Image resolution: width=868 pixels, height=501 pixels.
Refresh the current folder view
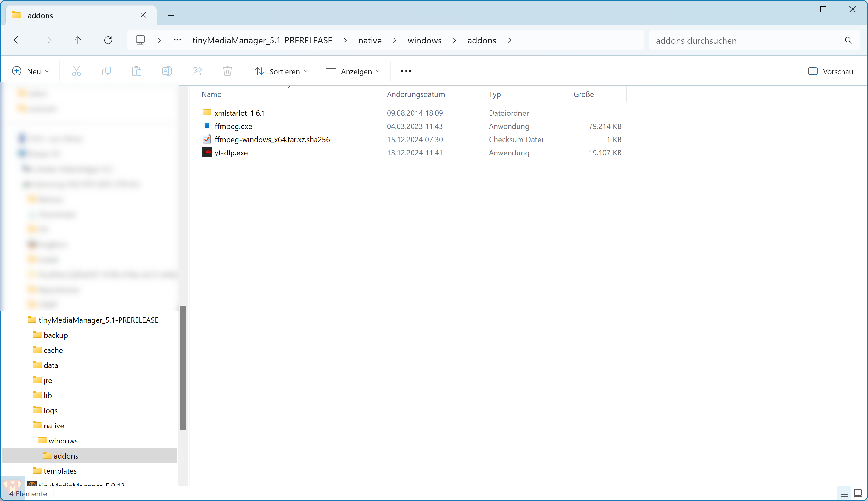click(108, 40)
